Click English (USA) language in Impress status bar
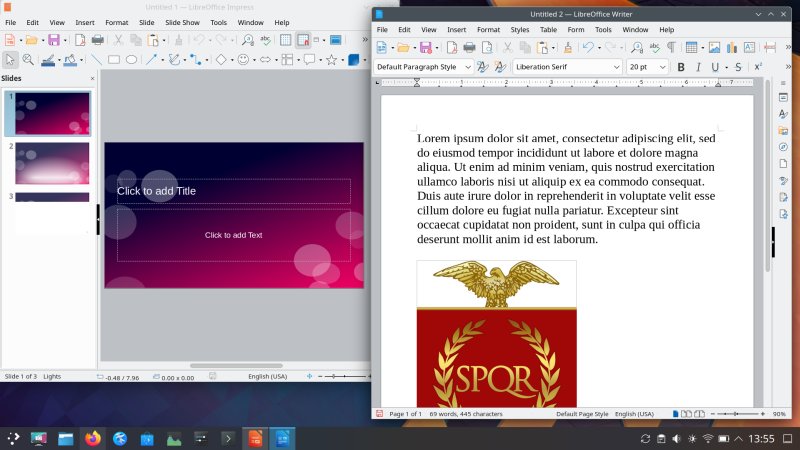The width and height of the screenshot is (800, 450). click(268, 377)
